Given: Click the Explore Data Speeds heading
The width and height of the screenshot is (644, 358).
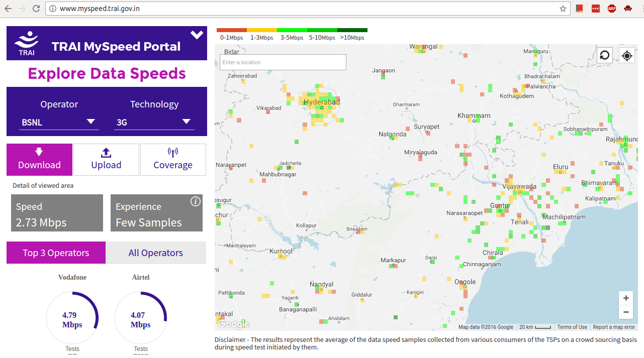Looking at the screenshot, I should click(x=107, y=73).
